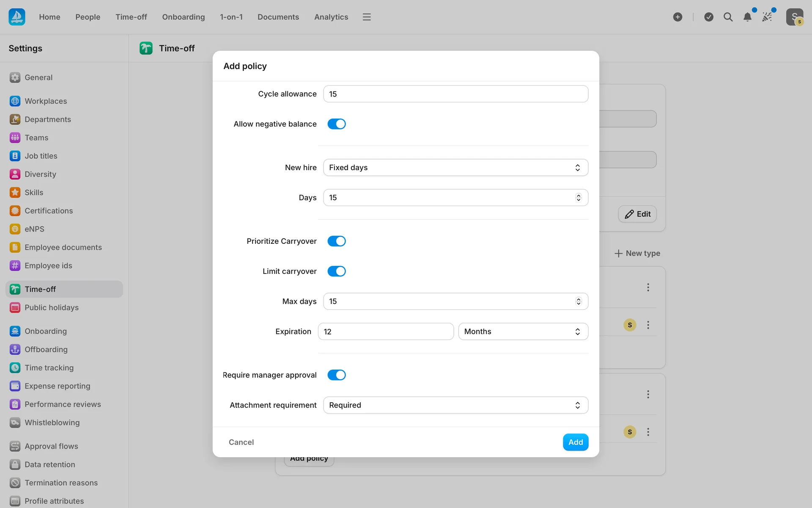The width and height of the screenshot is (812, 508).
Task: Turn off Prioritize Carryover switch
Action: [337, 241]
